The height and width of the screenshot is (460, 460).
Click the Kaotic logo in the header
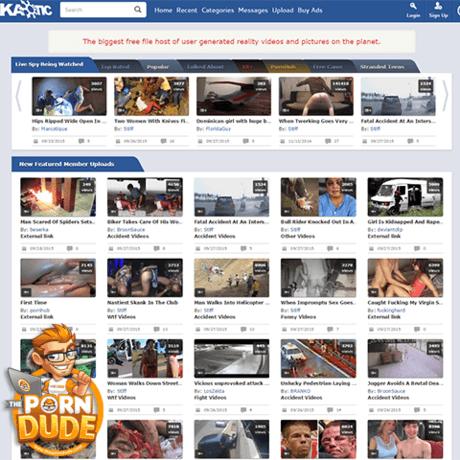26,9
